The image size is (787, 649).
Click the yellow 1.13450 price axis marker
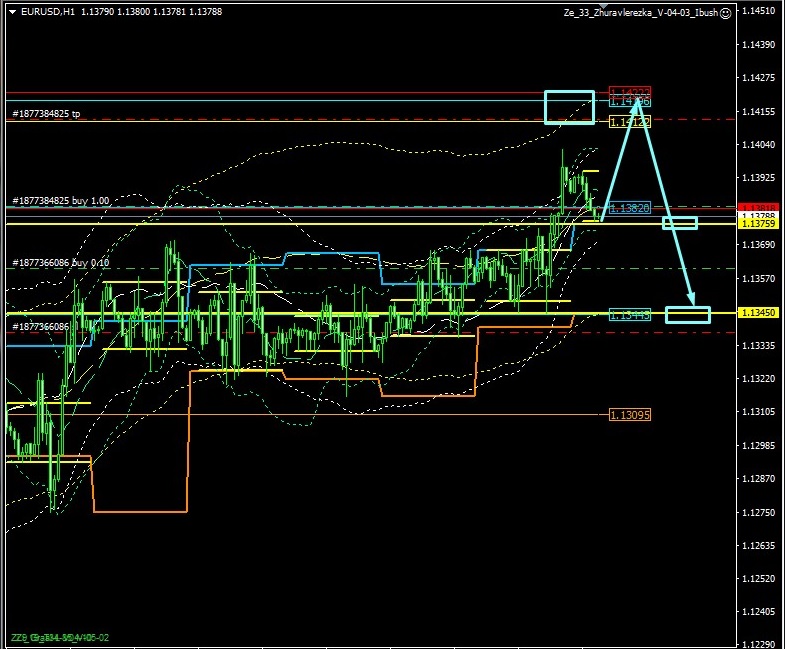click(757, 313)
